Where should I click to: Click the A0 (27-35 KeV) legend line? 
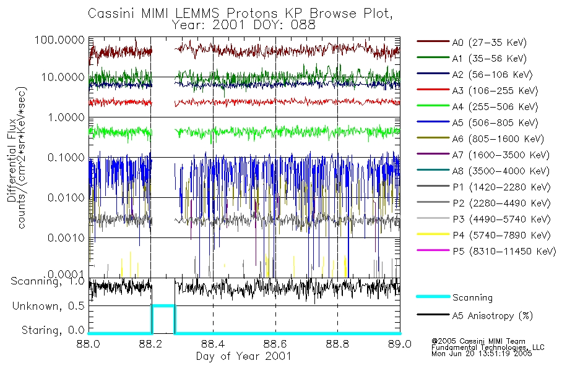click(x=433, y=41)
